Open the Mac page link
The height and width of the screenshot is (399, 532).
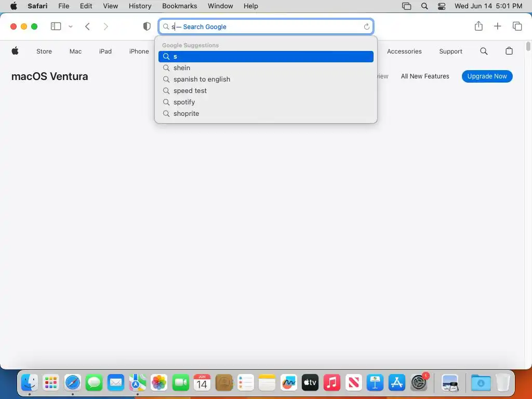(75, 51)
